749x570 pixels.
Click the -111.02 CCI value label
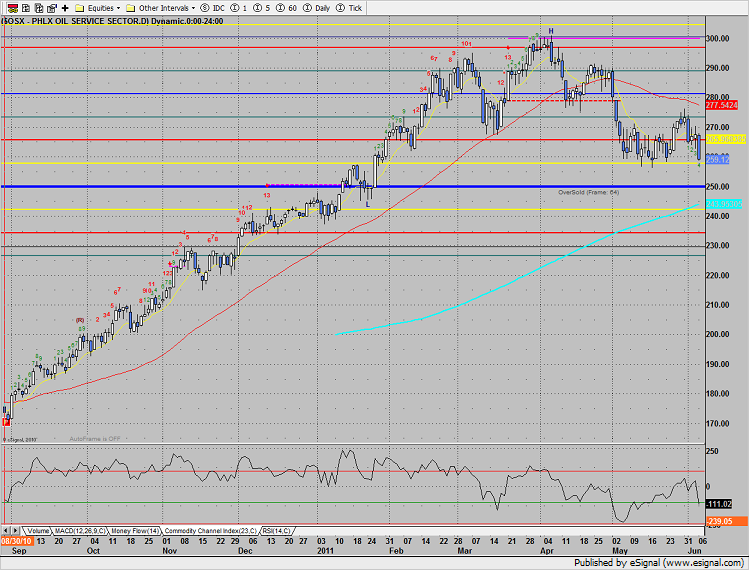[719, 504]
